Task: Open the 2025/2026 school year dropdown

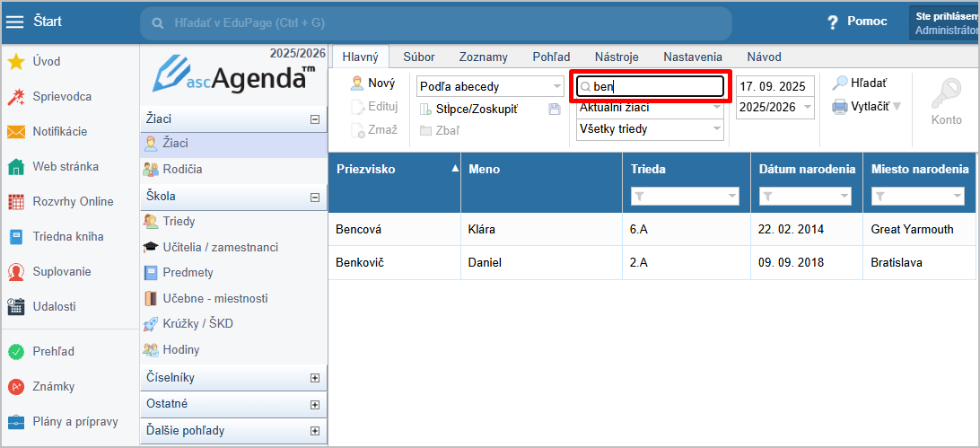Action: (775, 108)
